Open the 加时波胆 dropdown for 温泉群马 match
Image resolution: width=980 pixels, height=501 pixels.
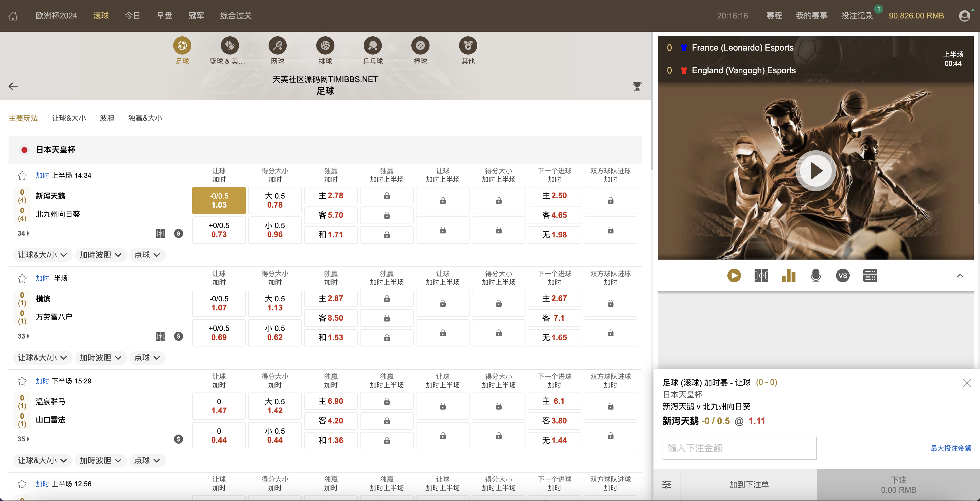pyautogui.click(x=100, y=460)
